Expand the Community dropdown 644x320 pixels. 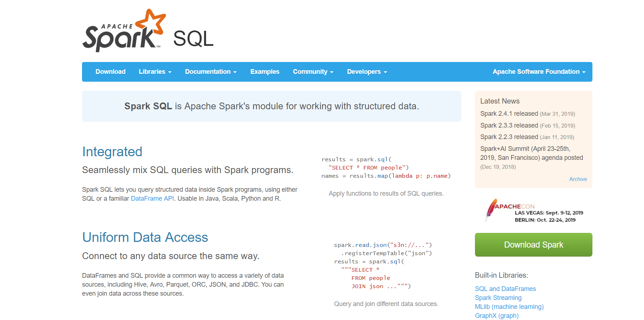313,72
